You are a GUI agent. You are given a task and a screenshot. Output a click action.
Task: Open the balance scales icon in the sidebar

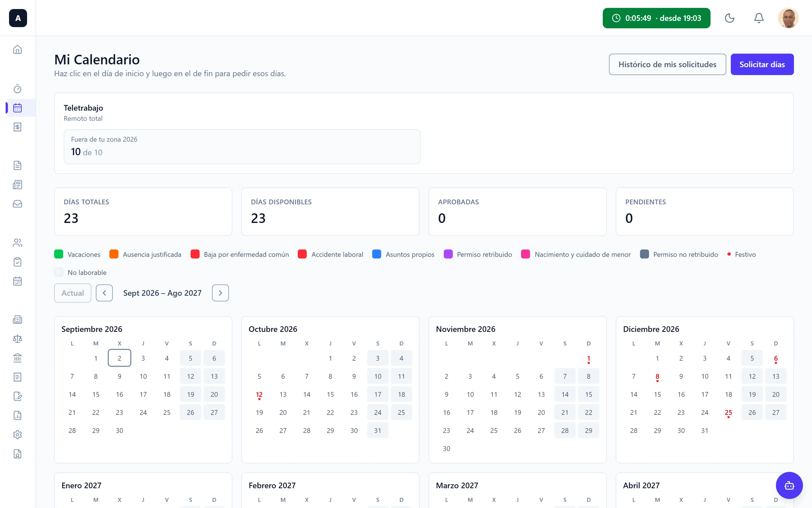(x=17, y=339)
